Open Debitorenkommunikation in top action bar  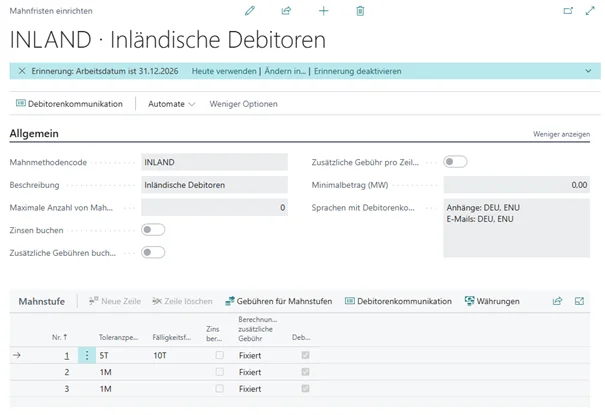69,104
